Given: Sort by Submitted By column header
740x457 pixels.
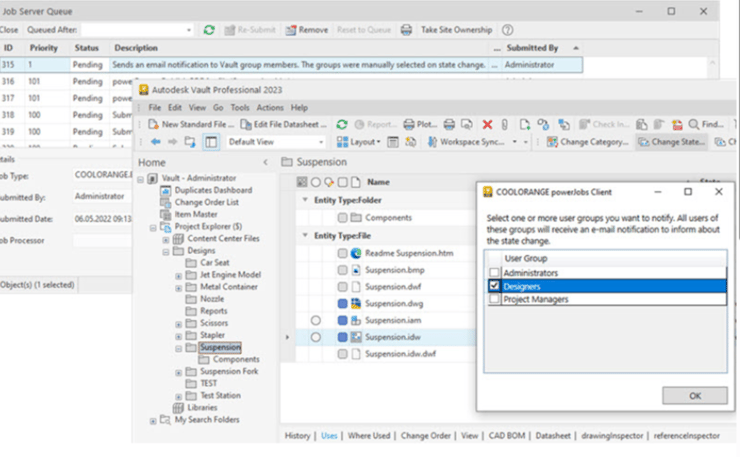Looking at the screenshot, I should [532, 48].
